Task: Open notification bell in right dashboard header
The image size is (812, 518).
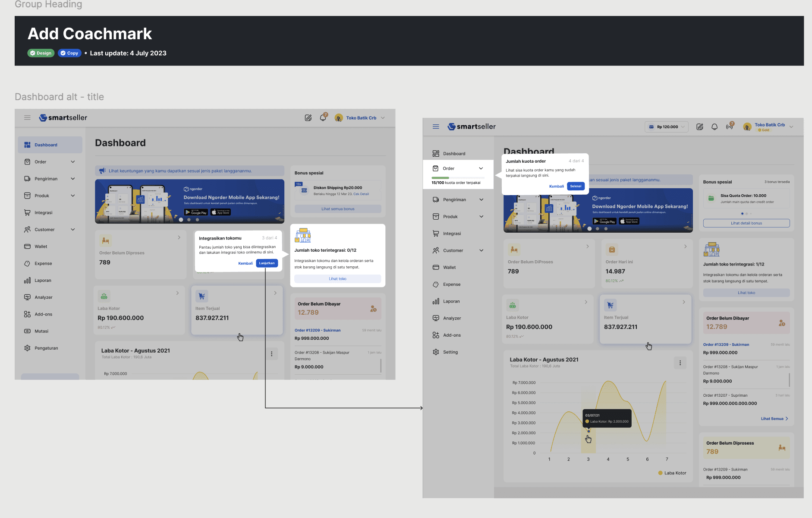Action: click(x=714, y=126)
